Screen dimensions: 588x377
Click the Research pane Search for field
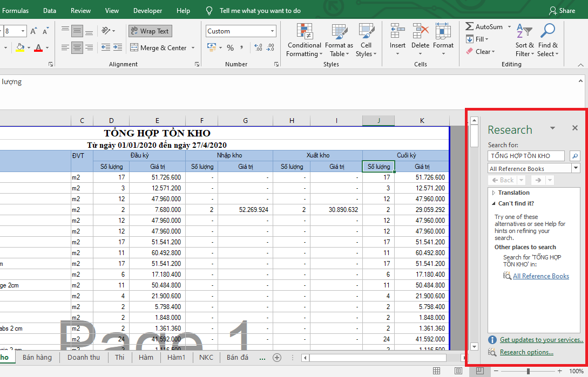[x=526, y=156]
